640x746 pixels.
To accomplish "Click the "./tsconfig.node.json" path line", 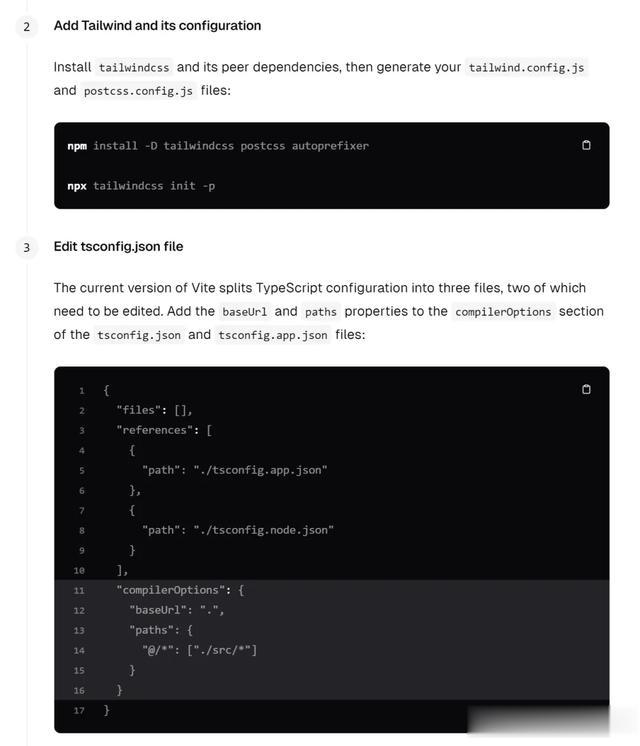I will click(237, 530).
